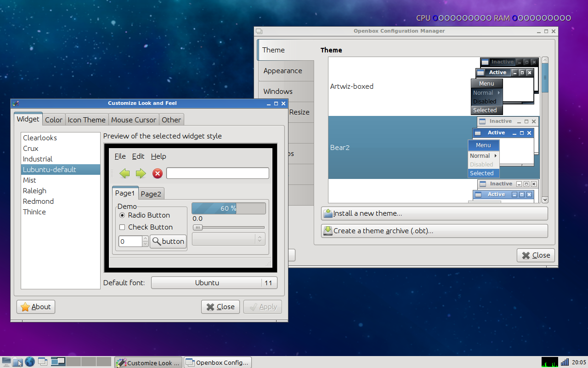588x368 pixels.
Task: Click the 60 % progress bar
Action: point(228,208)
